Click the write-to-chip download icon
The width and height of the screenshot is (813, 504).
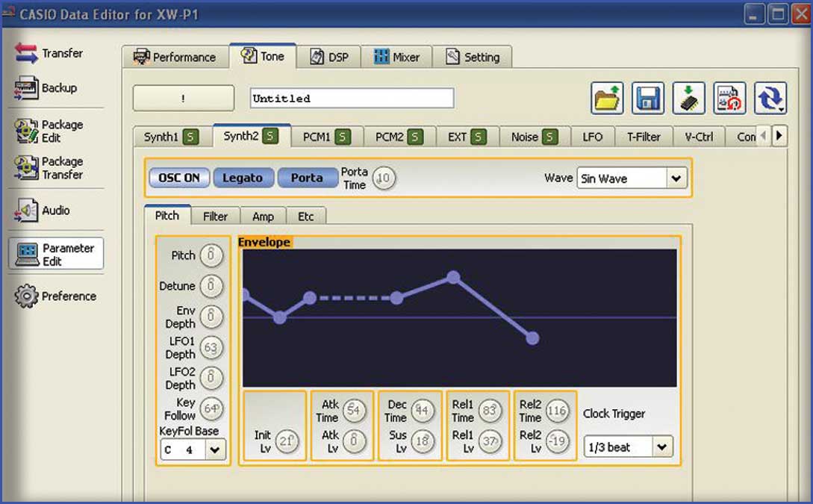[688, 98]
